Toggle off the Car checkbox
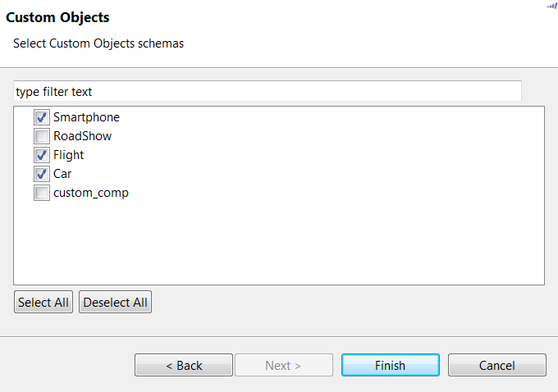 pyautogui.click(x=42, y=174)
